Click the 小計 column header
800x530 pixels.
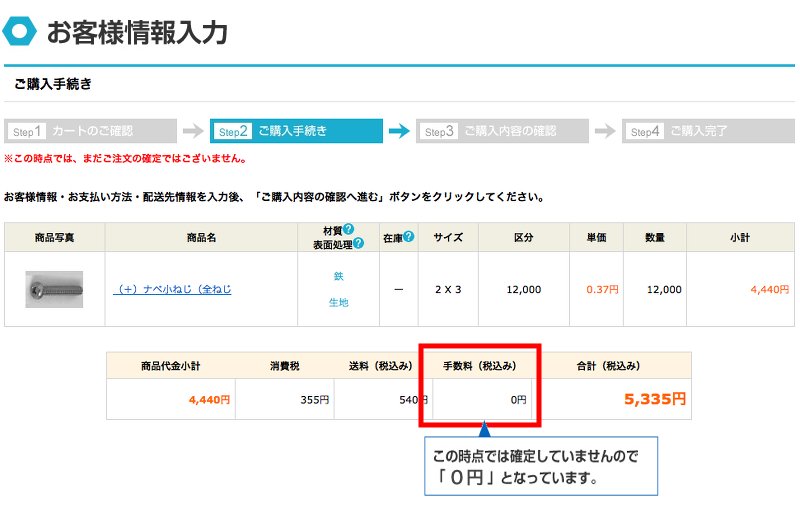(x=740, y=237)
